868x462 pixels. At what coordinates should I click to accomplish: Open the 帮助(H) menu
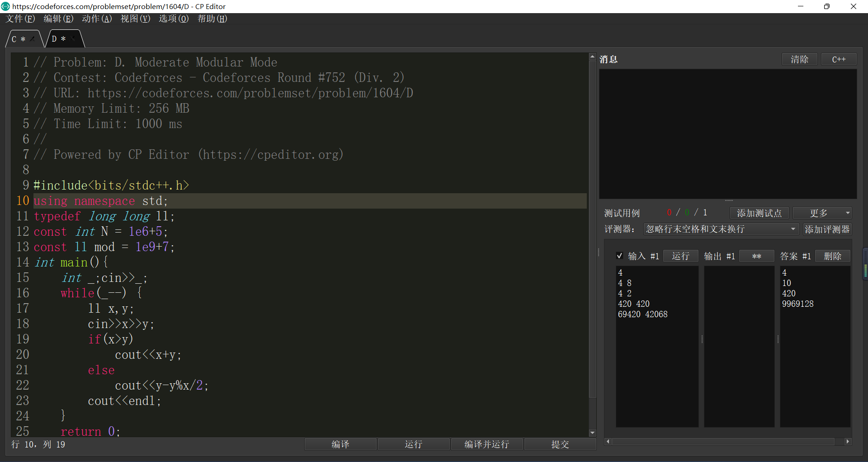[x=212, y=19]
